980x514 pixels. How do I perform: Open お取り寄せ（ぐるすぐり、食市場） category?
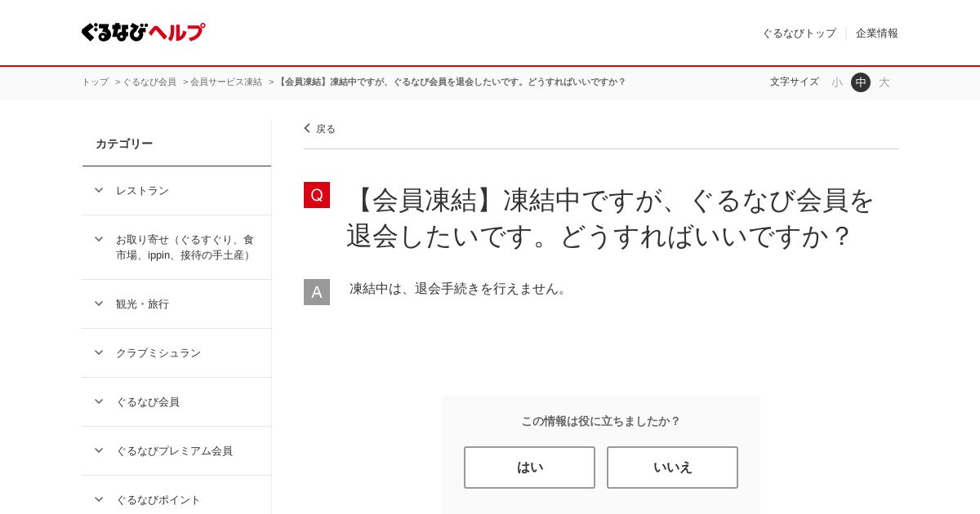(186, 247)
